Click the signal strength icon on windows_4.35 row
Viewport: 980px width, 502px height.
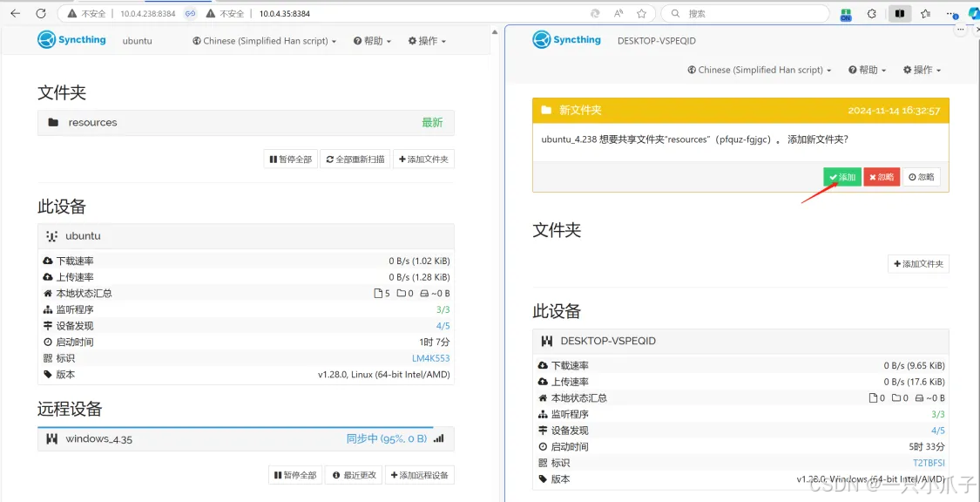tap(439, 439)
